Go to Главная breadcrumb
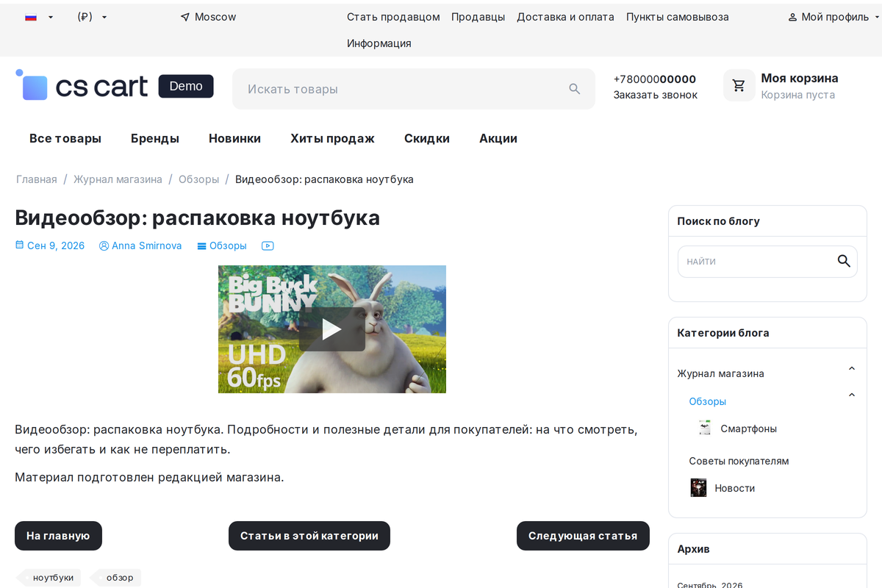This screenshot has height=588, width=882. (37, 179)
